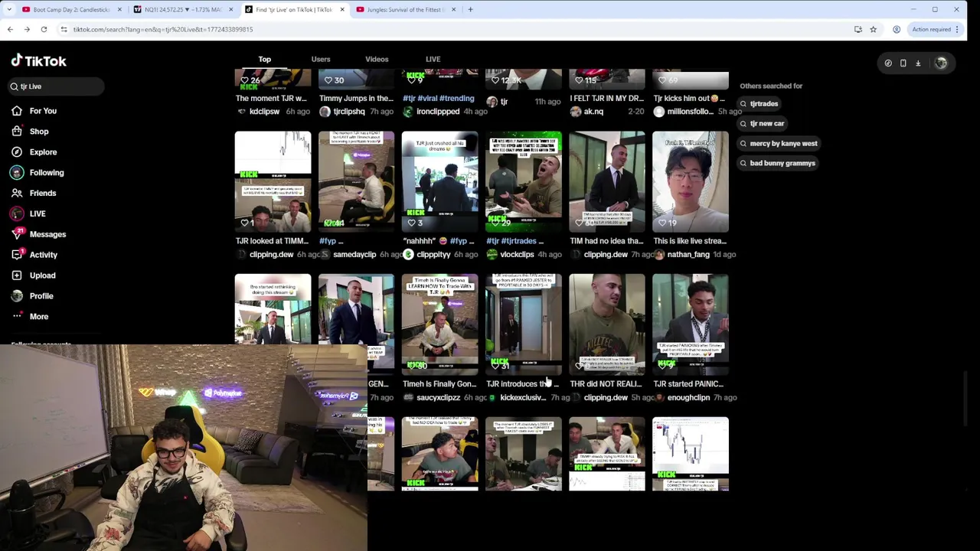
Task: Click the TikTok logo
Action: pos(39,61)
